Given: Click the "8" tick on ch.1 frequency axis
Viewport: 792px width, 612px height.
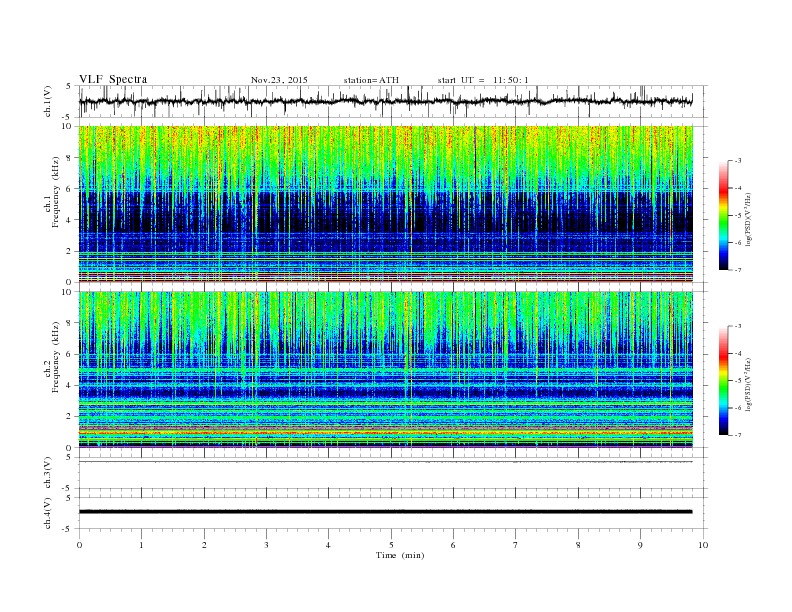Looking at the screenshot, I should [69, 158].
